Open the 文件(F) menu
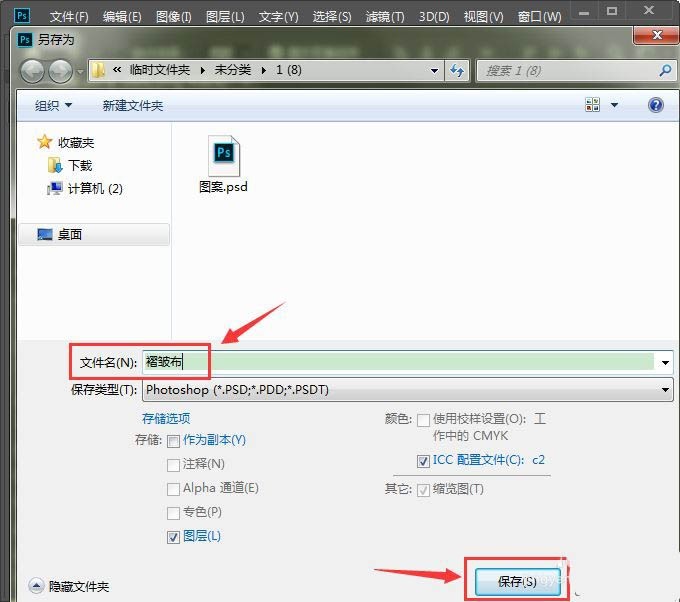Screen dimensions: 680x602 click(69, 17)
